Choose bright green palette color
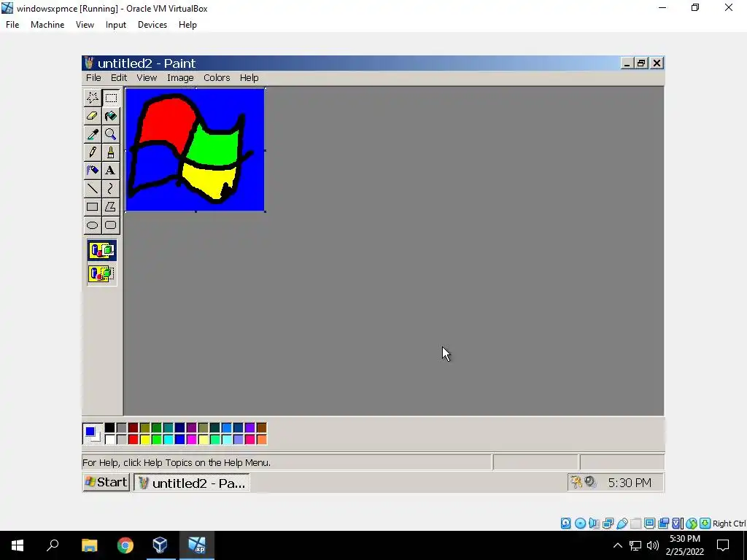Image resolution: width=747 pixels, height=560 pixels. (x=156, y=439)
